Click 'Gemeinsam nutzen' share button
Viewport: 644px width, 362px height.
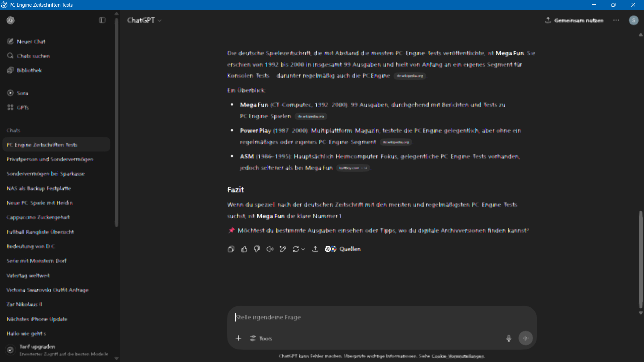[574, 20]
